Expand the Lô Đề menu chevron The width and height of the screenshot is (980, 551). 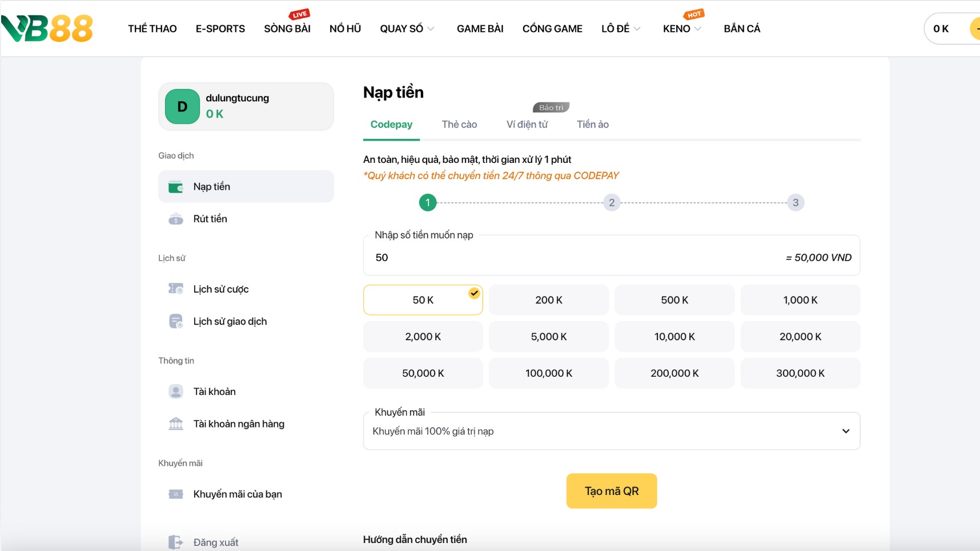[637, 29]
